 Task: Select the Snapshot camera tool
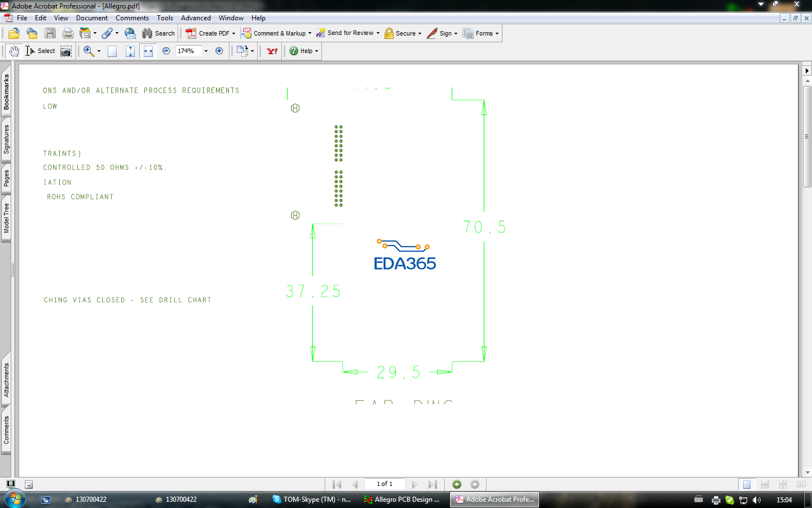pyautogui.click(x=66, y=51)
